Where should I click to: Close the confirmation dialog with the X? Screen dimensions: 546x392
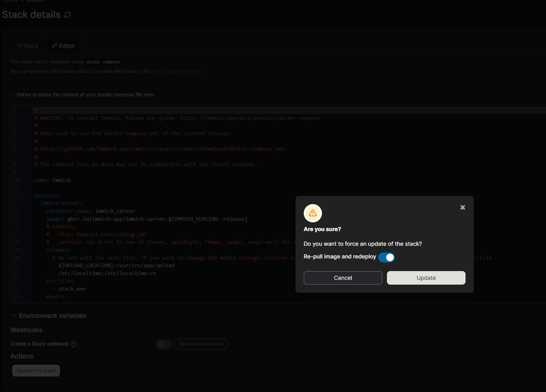[x=462, y=207]
